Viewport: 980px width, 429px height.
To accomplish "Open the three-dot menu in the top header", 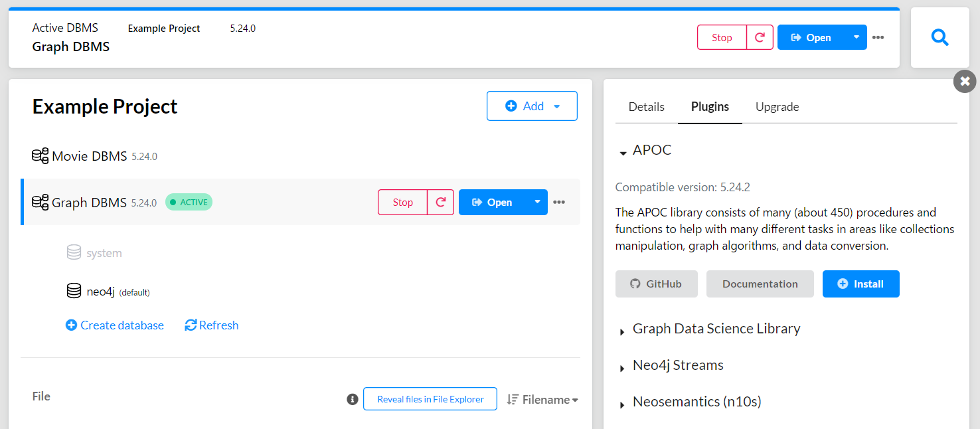I will click(x=878, y=38).
